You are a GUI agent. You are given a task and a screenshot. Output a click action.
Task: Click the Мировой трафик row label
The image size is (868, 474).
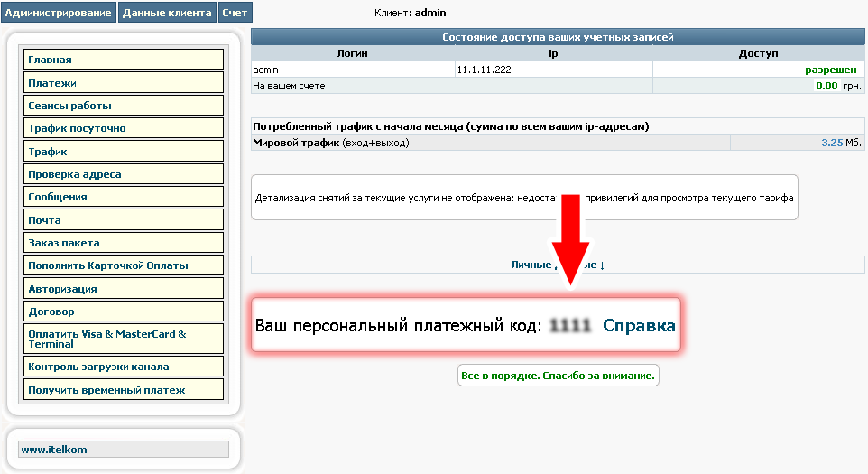tap(331, 143)
